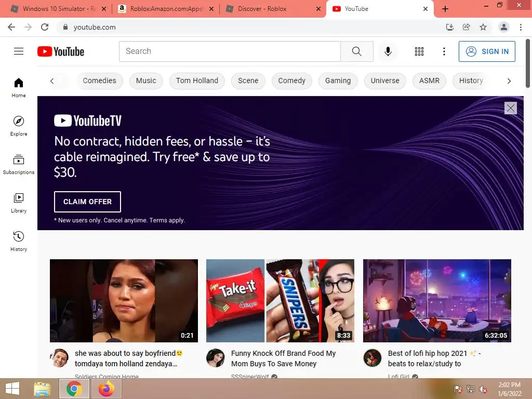Open Library in sidebar
The height and width of the screenshot is (399, 532).
(19, 203)
